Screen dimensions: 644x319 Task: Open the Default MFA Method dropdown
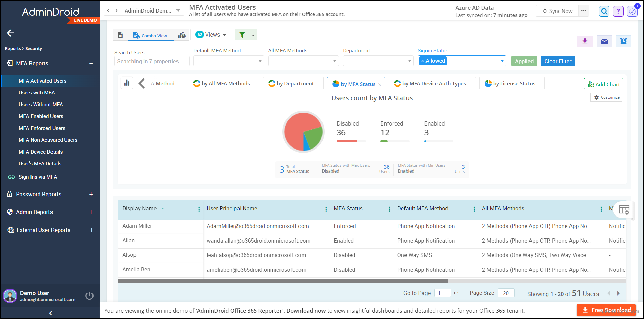(x=229, y=61)
